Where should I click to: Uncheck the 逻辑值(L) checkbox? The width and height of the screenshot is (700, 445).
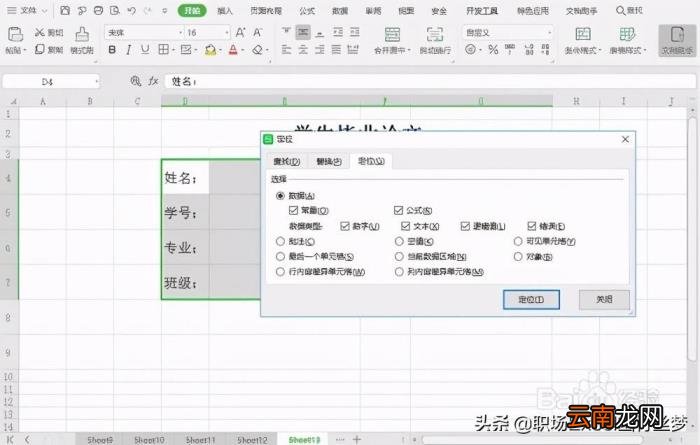tap(465, 226)
